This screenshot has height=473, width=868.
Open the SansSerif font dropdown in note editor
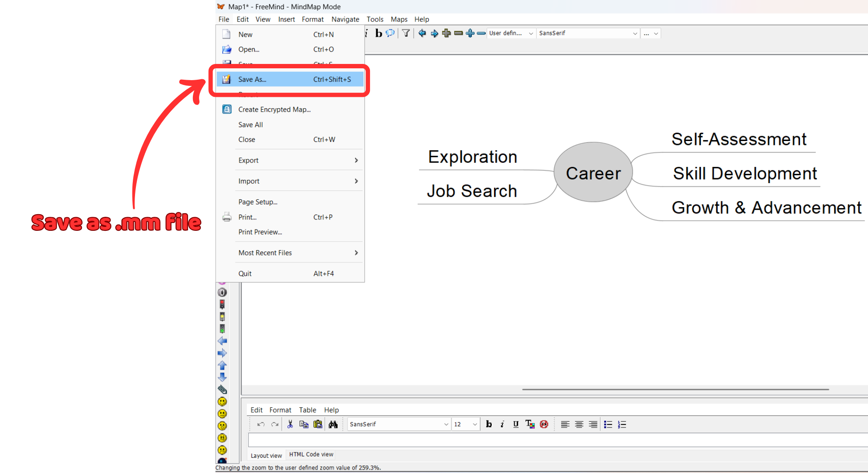pos(398,424)
